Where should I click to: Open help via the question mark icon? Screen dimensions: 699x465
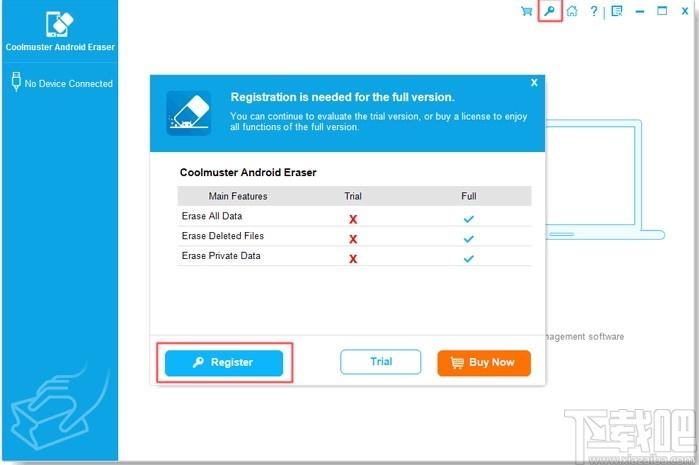594,11
